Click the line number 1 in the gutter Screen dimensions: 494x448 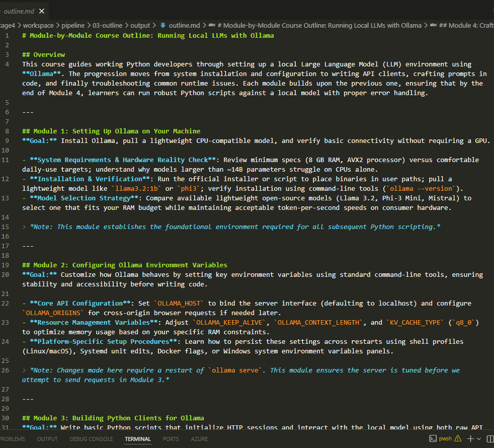pos(7,35)
